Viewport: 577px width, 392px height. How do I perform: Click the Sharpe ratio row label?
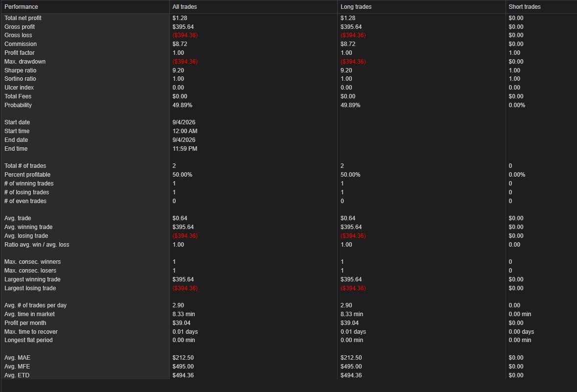tap(20, 70)
